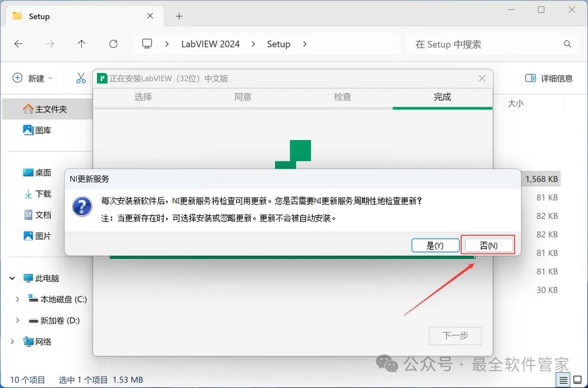Expand 本地磁盘 (C:) tree node
Viewport: 588px width, 388px height.
[x=17, y=299]
